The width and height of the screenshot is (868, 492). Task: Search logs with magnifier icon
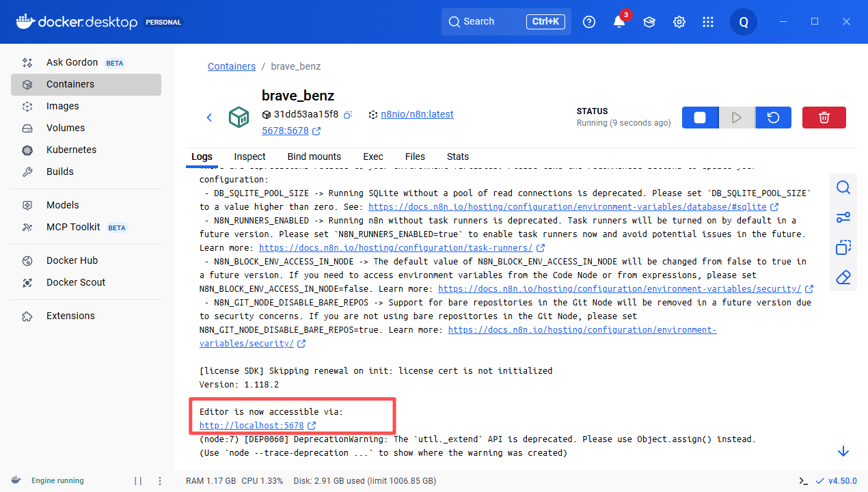(x=843, y=187)
